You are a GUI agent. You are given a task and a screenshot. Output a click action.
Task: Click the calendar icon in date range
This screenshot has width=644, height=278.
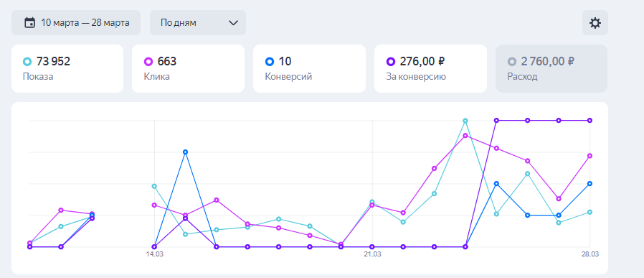29,22
